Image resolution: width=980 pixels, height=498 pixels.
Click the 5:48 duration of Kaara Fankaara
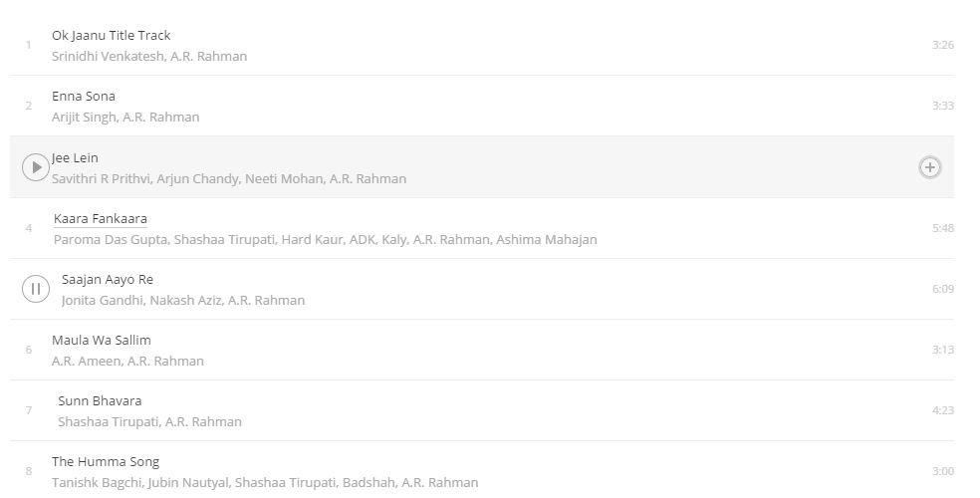(942, 228)
